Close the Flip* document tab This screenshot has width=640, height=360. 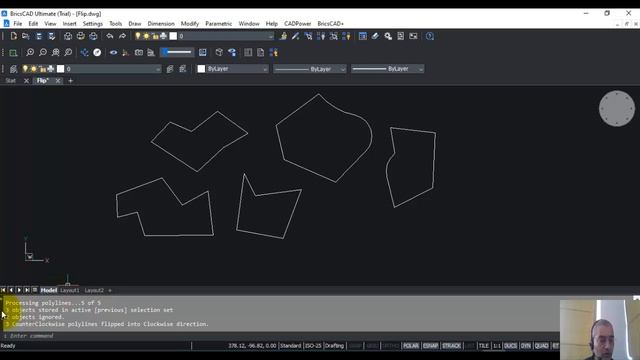click(58, 81)
